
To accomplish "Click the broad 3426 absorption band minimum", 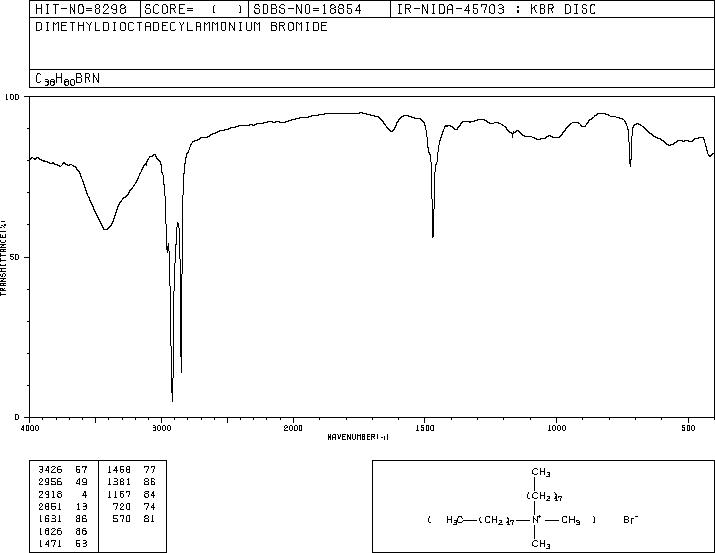I will pyautogui.click(x=105, y=229).
